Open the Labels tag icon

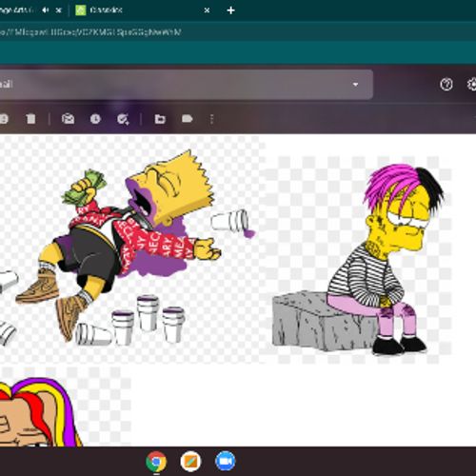click(x=188, y=119)
